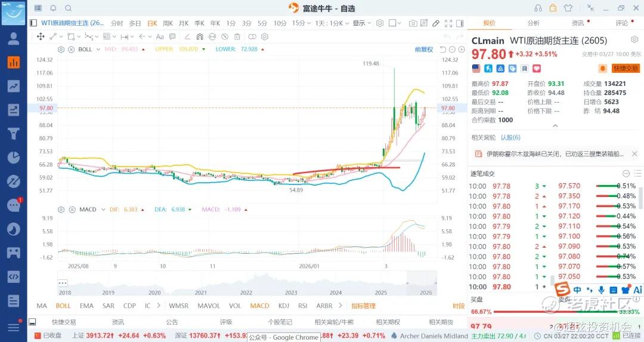This screenshot has height=342, width=644.
Task: Select the pen drawing tool in the chart toolbar
Action: (436, 23)
